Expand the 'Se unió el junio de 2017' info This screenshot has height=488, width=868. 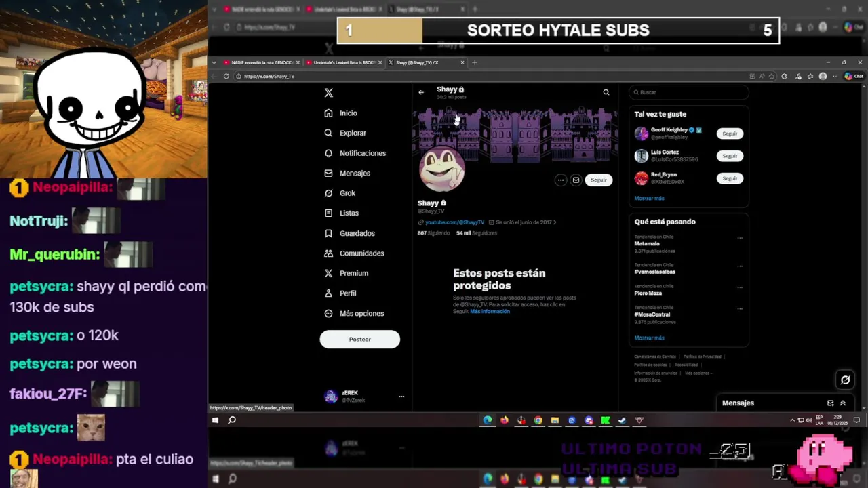pos(522,222)
